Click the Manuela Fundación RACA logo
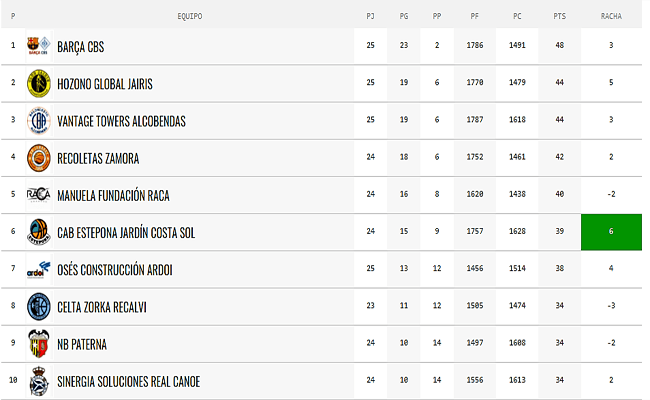 click(x=38, y=195)
